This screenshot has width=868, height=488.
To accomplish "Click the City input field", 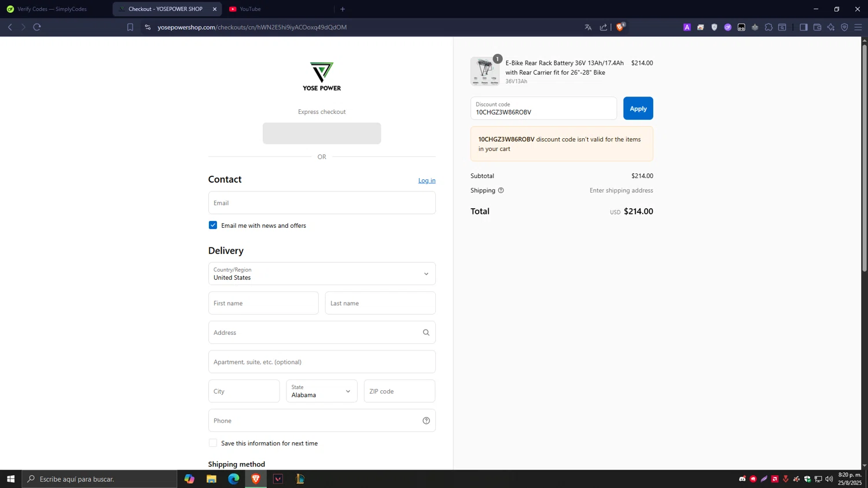I will pos(244,391).
